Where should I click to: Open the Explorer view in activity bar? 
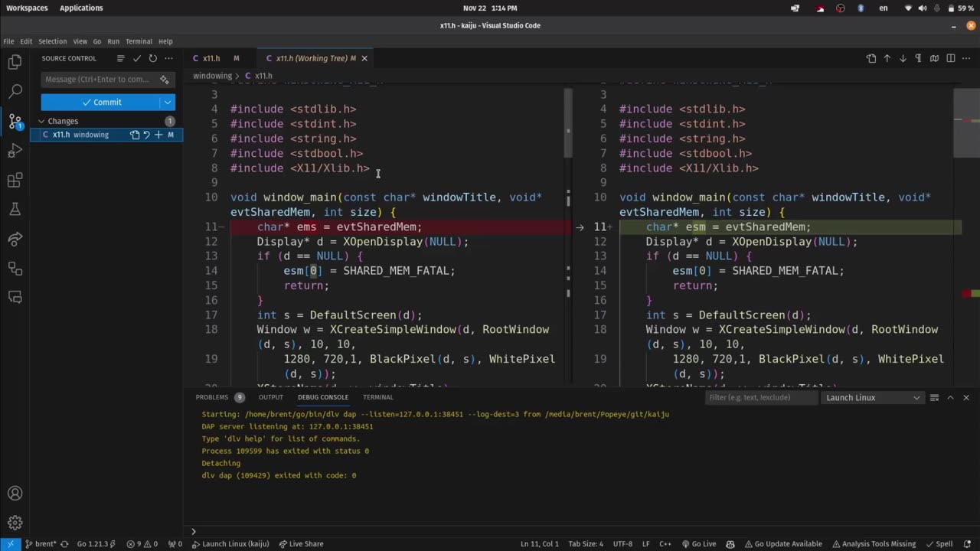[x=15, y=63]
